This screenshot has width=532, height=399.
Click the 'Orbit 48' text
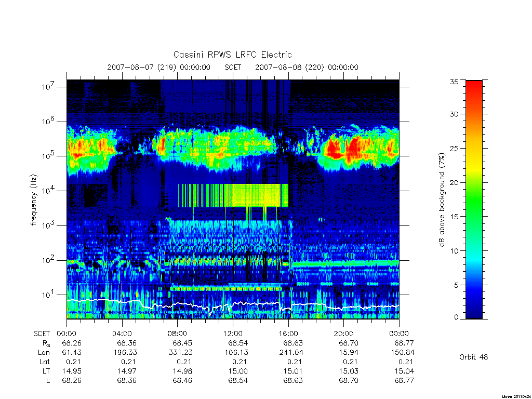point(474,357)
